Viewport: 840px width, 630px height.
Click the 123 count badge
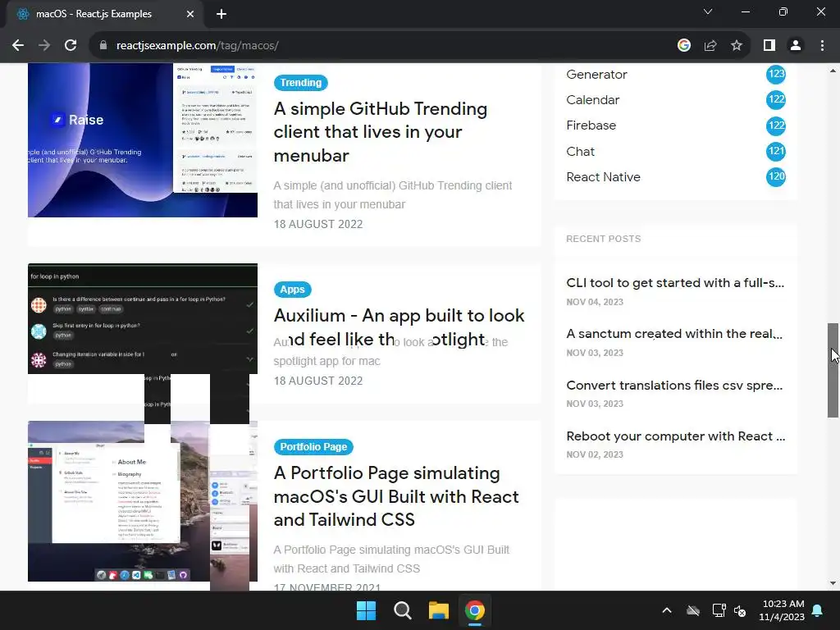coord(776,74)
